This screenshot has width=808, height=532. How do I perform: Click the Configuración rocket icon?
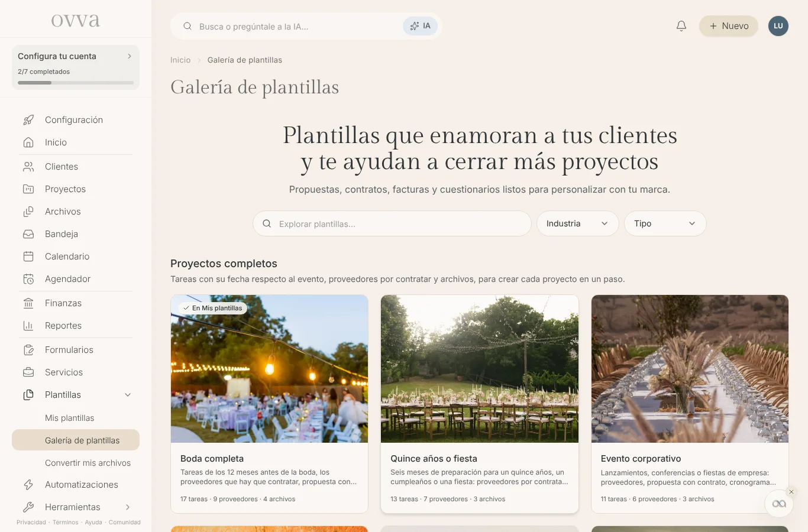coord(28,120)
